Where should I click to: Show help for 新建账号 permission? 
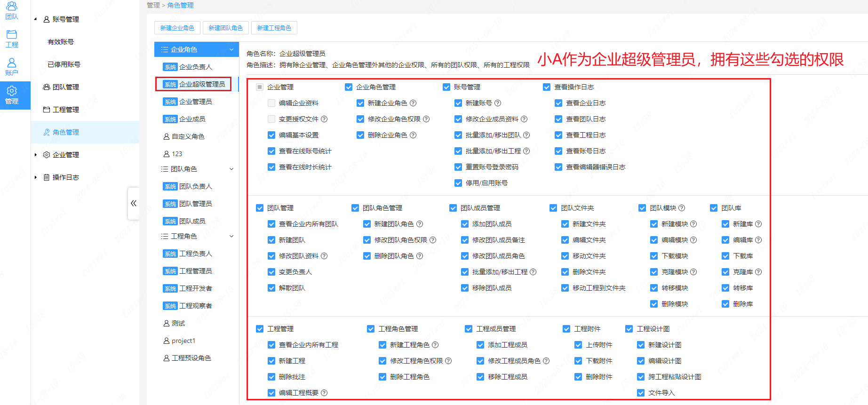click(x=498, y=103)
